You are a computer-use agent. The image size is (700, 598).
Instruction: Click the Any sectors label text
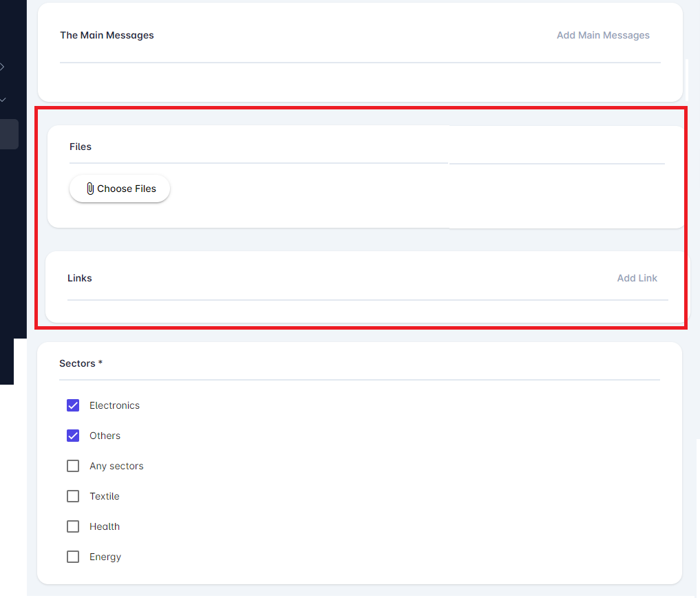(116, 466)
